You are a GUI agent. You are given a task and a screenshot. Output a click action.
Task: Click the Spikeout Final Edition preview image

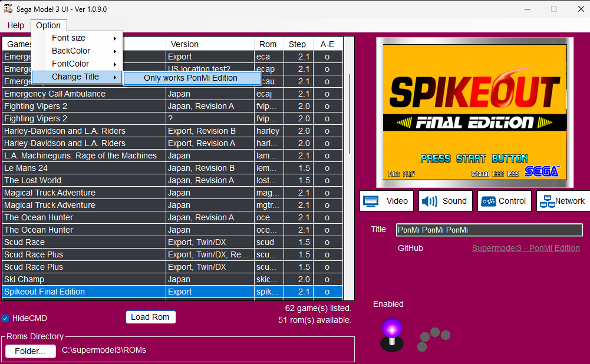[475, 112]
